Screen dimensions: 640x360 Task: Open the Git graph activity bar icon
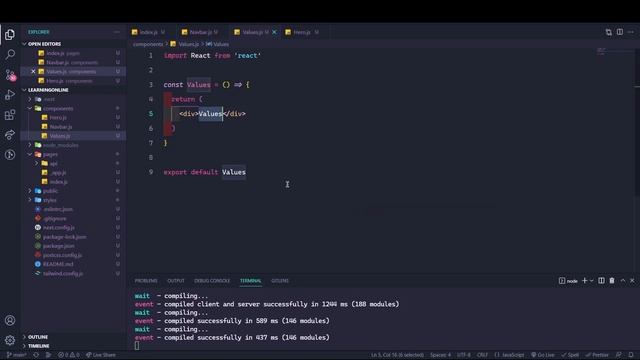(x=10, y=154)
